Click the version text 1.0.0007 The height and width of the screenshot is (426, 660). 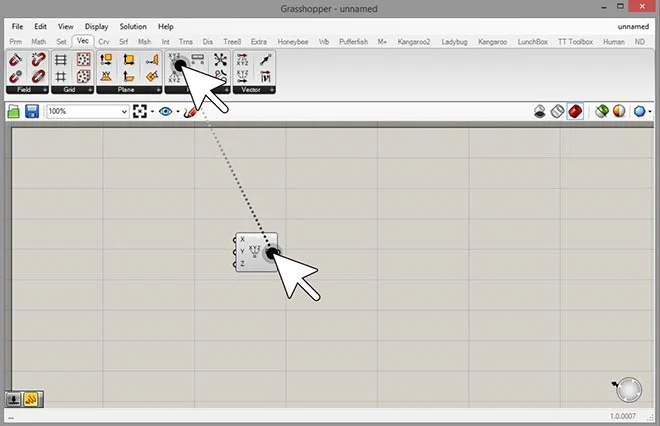click(623, 416)
